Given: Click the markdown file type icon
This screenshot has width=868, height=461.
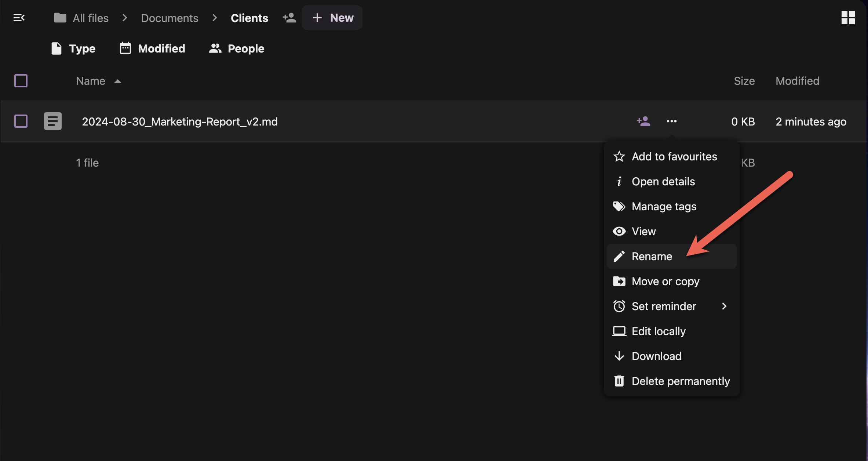Looking at the screenshot, I should click(x=53, y=121).
